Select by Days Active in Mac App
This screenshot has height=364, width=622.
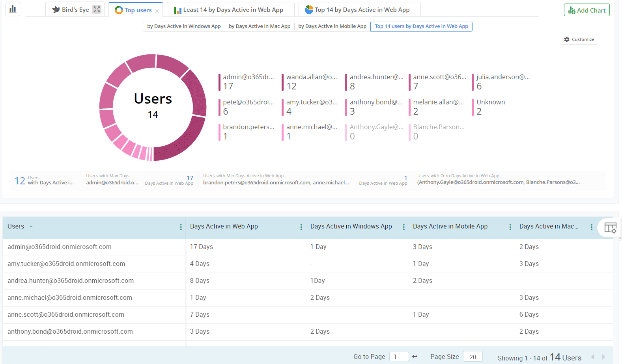pos(260,26)
